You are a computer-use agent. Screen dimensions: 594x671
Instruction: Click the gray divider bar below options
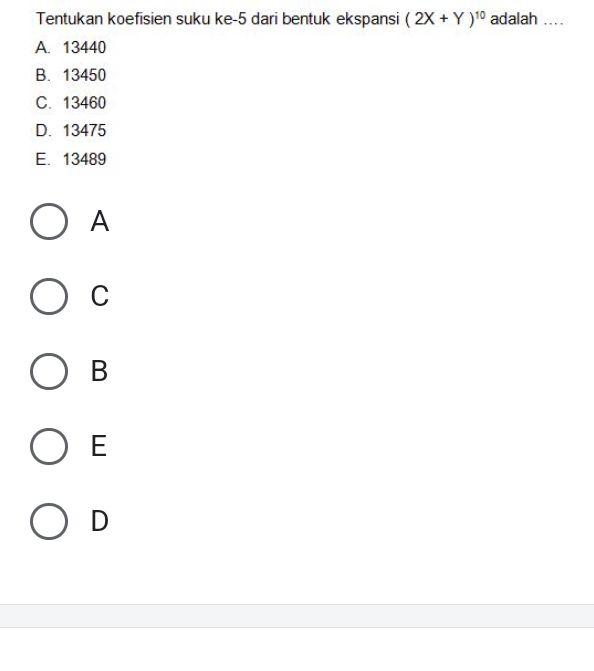click(297, 616)
